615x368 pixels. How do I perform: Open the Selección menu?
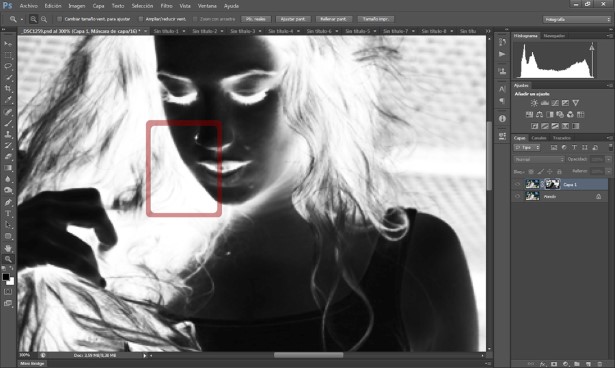click(142, 6)
